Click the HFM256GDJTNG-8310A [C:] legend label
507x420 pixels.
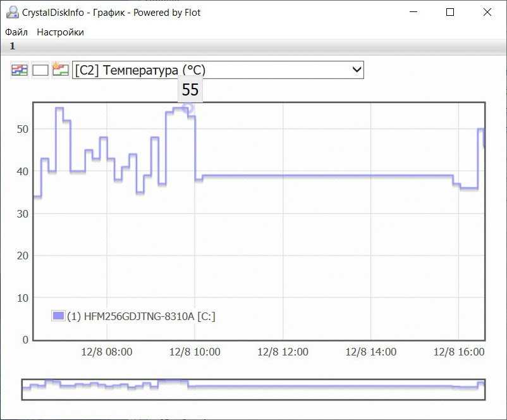(x=141, y=316)
